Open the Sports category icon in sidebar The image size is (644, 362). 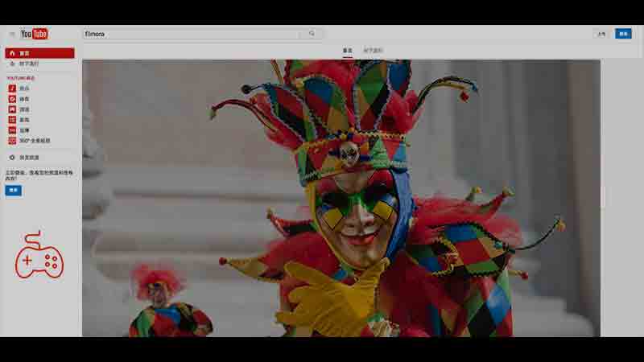[12, 99]
